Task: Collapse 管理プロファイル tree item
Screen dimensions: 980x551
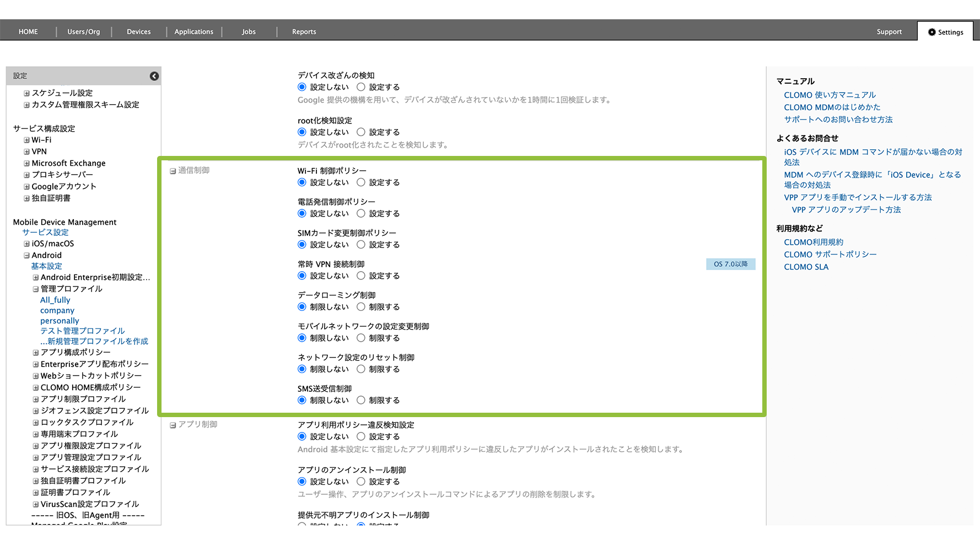Action: click(35, 289)
